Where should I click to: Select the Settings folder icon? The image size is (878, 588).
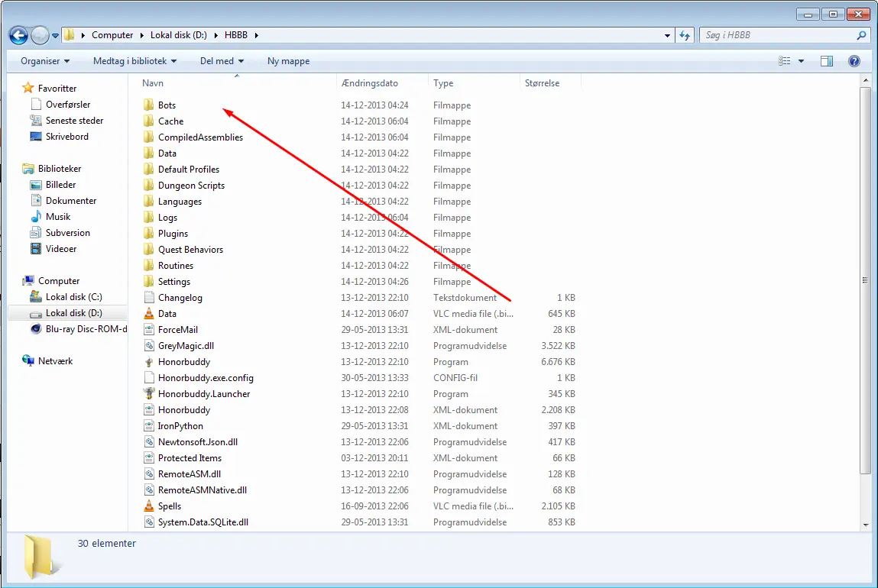148,282
